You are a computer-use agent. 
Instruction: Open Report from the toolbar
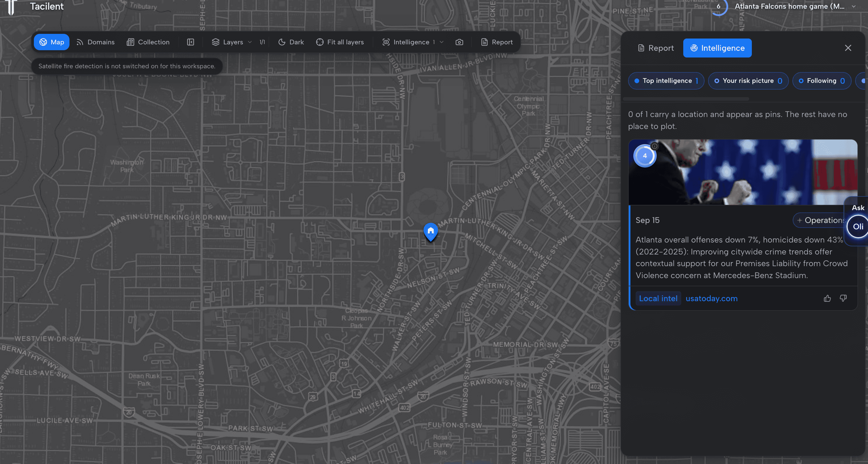click(x=497, y=42)
